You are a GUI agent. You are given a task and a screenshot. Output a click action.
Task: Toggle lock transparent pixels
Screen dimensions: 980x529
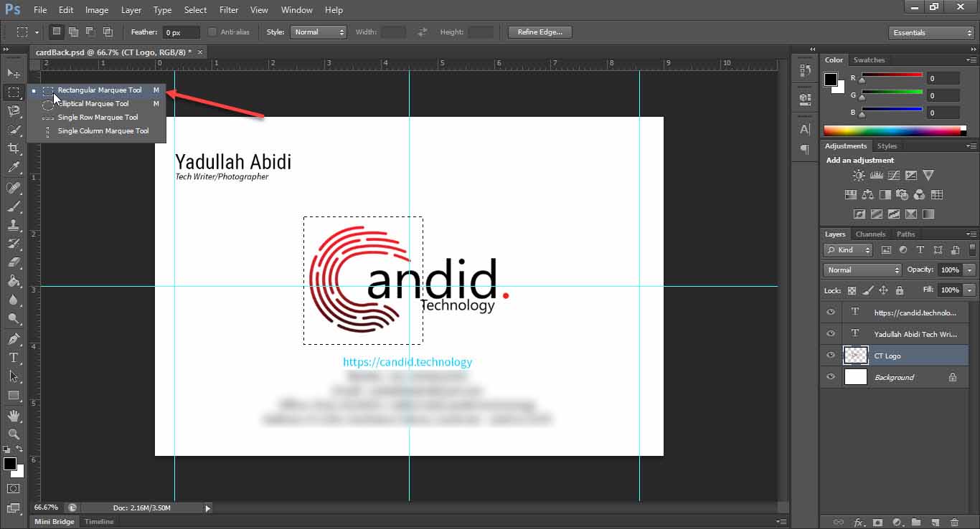click(x=852, y=290)
